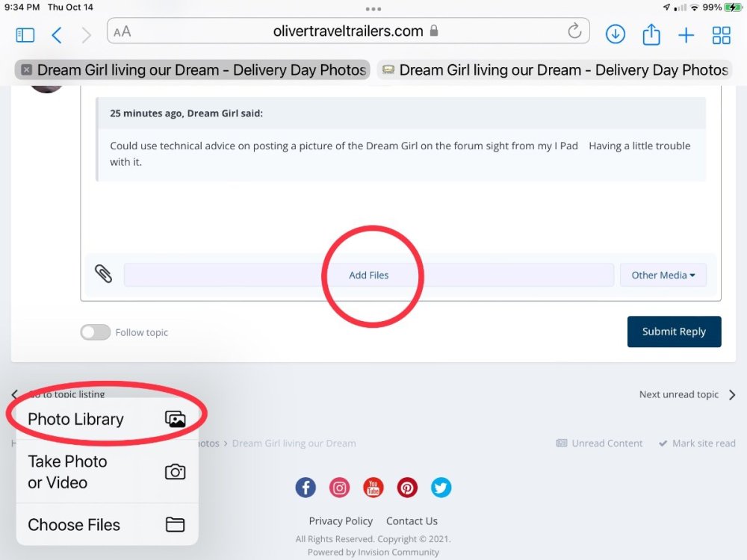The height and width of the screenshot is (560, 747).
Task: Toggle the Follow topic switch
Action: click(96, 332)
